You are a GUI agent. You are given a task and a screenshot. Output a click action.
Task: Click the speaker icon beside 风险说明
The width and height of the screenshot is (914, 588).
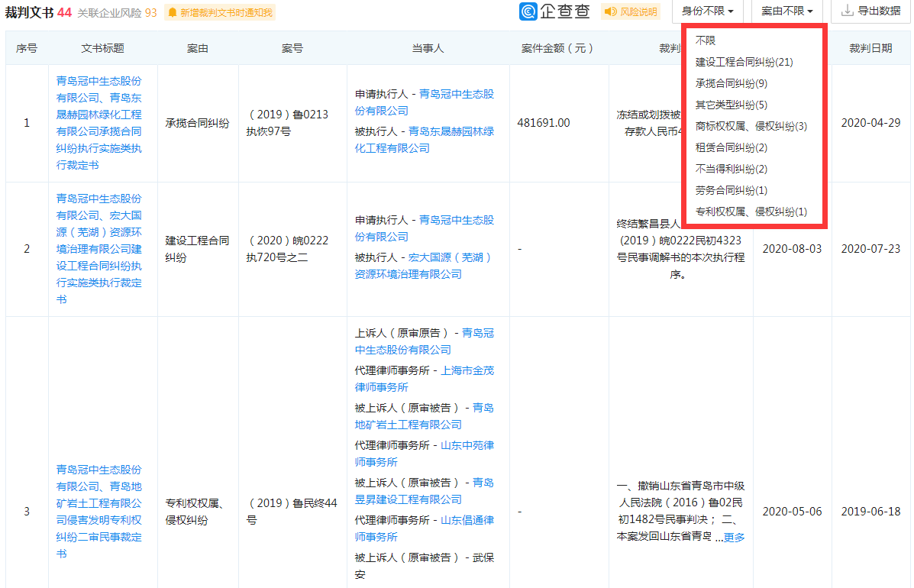click(610, 11)
